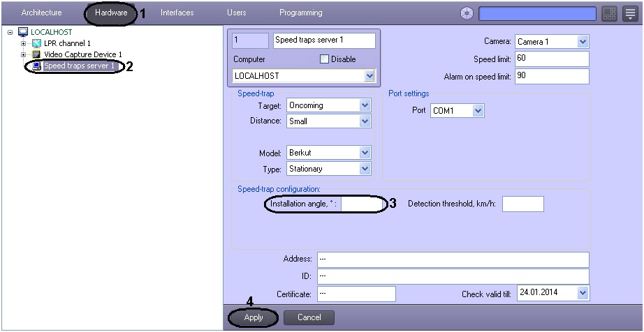This screenshot has height=332, width=644.
Task: Open the Model dropdown showing Berkut
Action: click(x=364, y=153)
